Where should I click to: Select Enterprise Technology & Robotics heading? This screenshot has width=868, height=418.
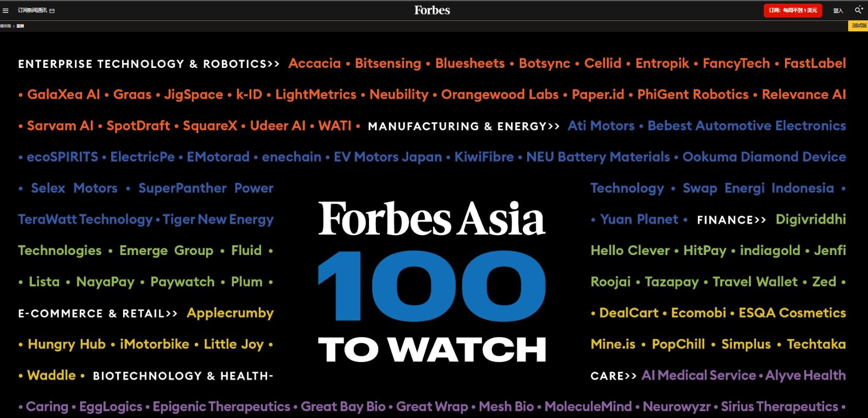click(x=148, y=64)
